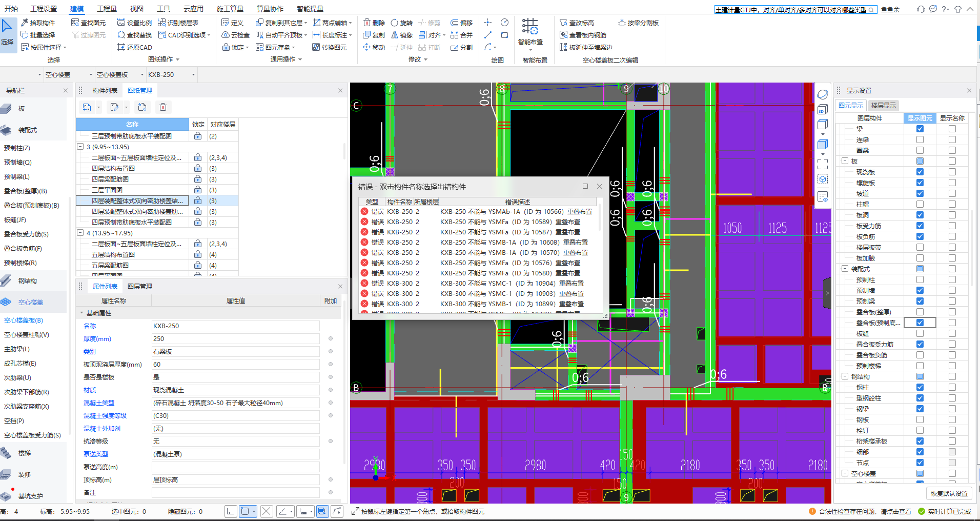Click the lock icon for 四层结构布置图
This screenshot has width=980, height=521.
tap(198, 168)
